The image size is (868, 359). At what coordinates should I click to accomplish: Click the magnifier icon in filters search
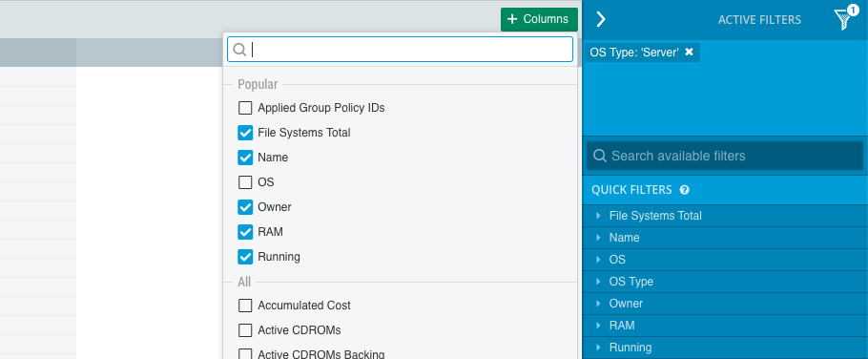600,156
